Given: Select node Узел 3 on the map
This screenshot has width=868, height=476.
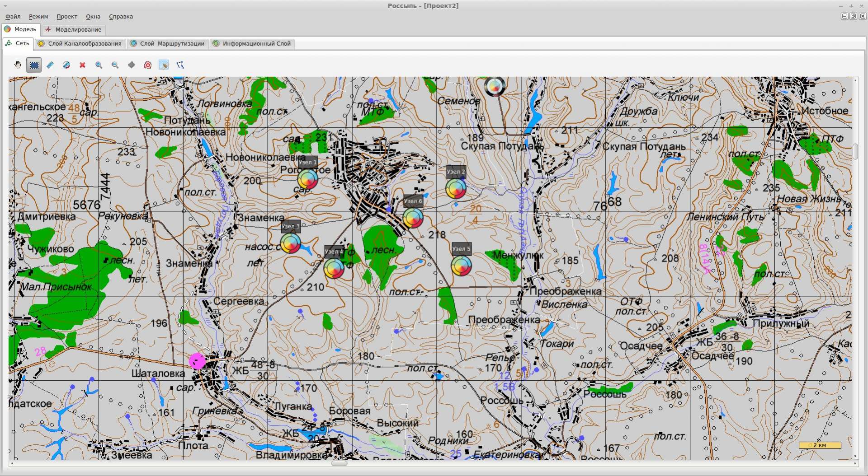Looking at the screenshot, I should click(x=291, y=243).
